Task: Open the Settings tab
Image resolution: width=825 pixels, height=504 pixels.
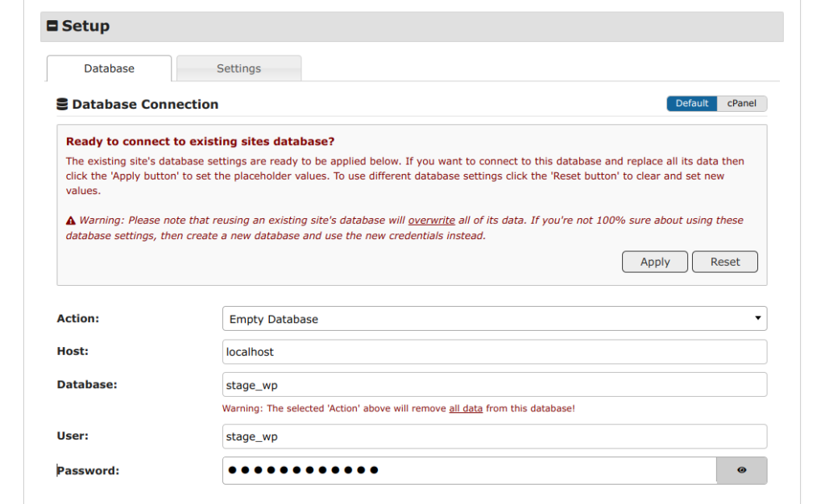Action: point(238,68)
